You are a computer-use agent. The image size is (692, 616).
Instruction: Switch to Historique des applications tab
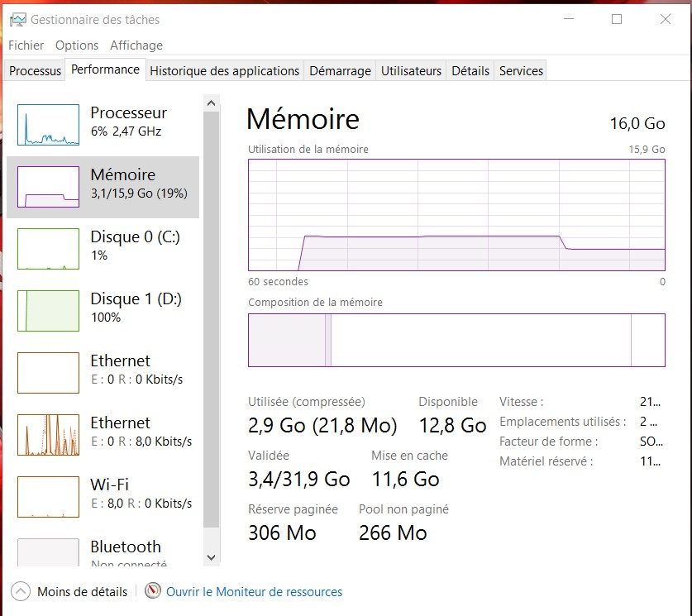[x=225, y=70]
